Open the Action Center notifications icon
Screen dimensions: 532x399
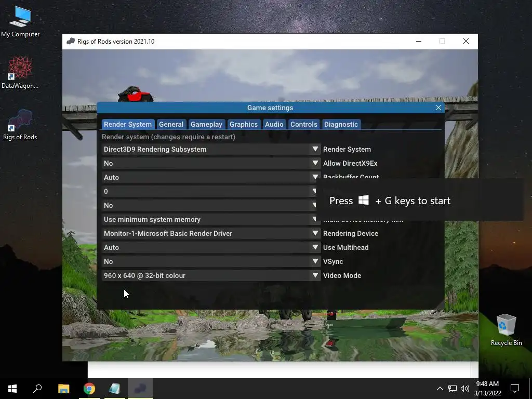coord(515,389)
